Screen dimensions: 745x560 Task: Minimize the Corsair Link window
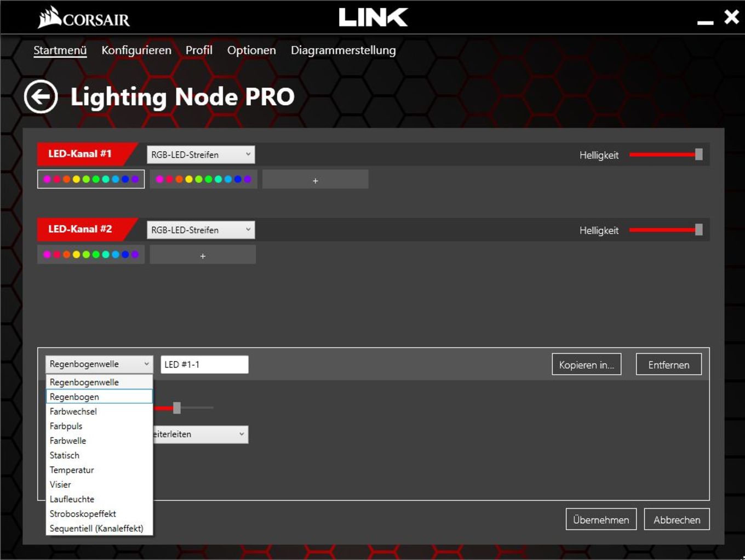pos(705,22)
